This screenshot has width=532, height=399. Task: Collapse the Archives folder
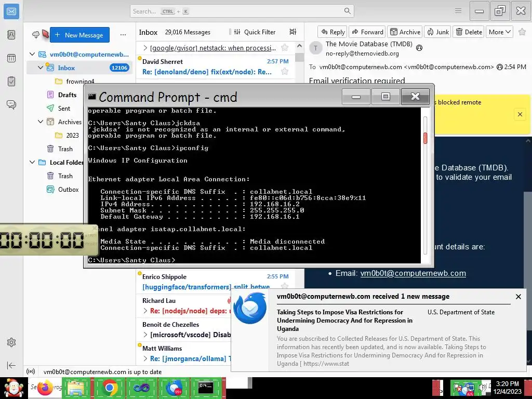41,122
